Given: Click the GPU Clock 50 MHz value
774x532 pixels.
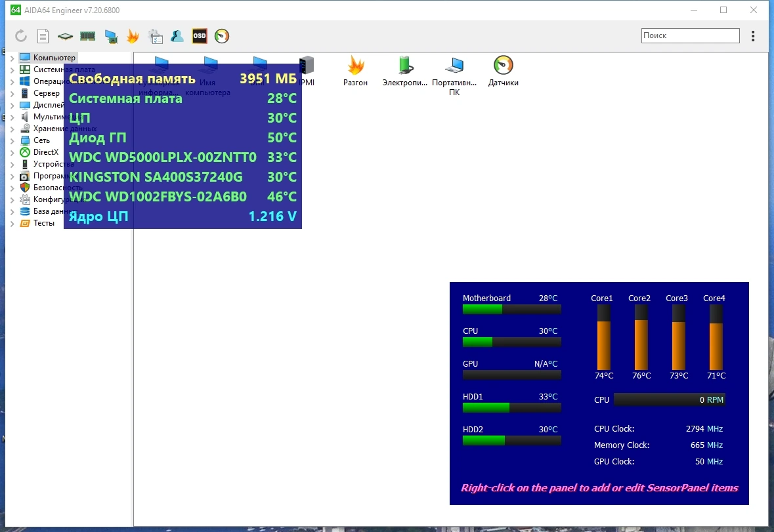Looking at the screenshot, I should [709, 462].
